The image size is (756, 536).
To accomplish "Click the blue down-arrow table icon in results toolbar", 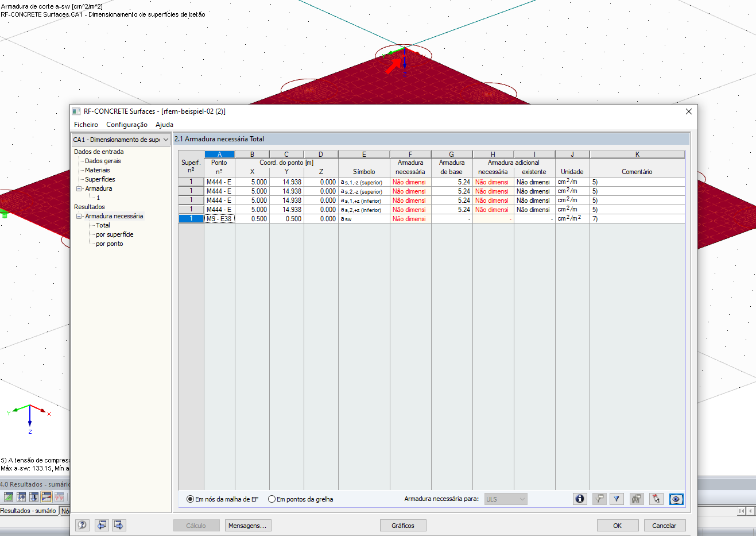I will (34, 497).
